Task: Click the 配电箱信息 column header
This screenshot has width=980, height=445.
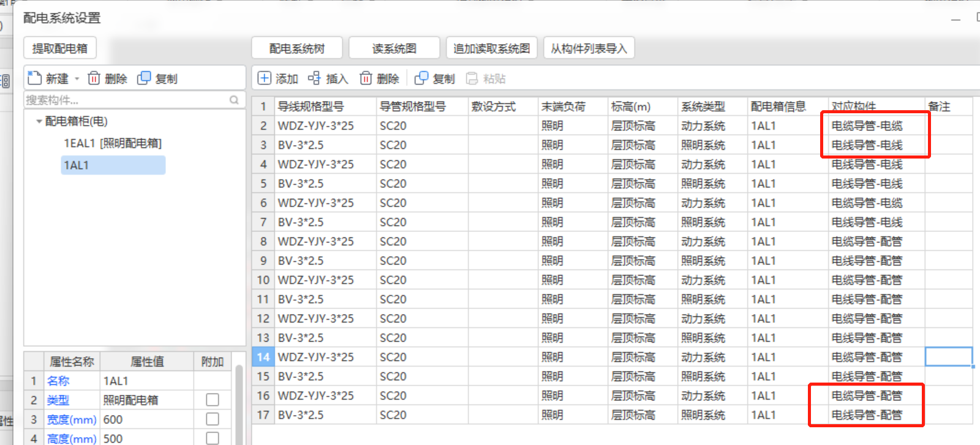Action: coord(788,107)
